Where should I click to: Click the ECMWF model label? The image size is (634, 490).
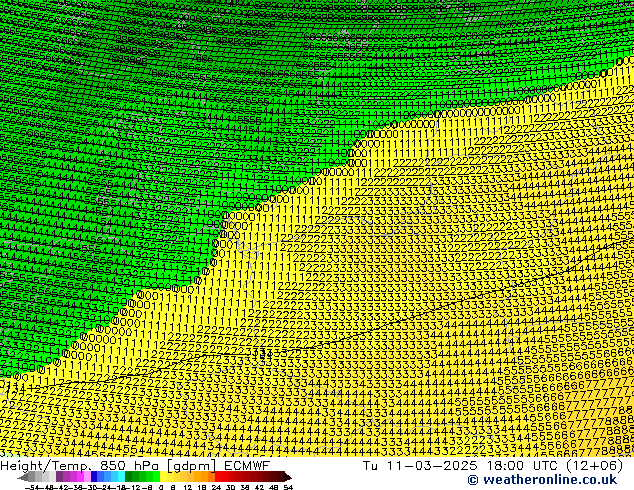coord(247,465)
